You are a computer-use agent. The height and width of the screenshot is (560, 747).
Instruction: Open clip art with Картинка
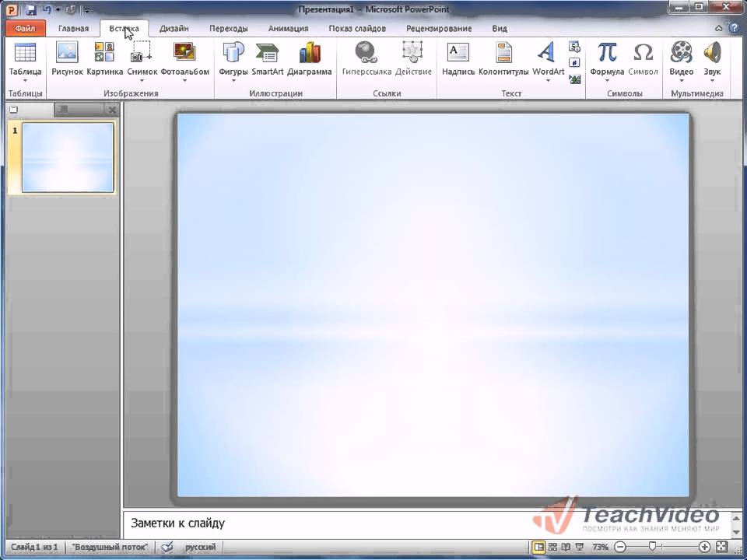(x=104, y=59)
